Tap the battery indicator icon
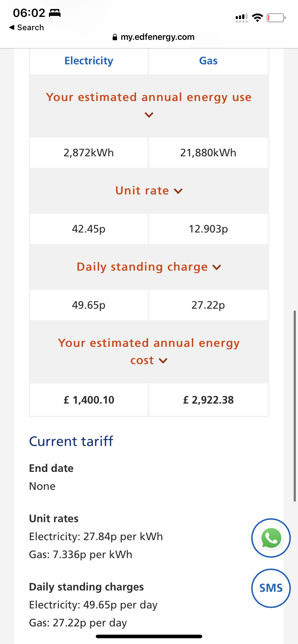Image resolution: width=298 pixels, height=644 pixels. pyautogui.click(x=276, y=18)
